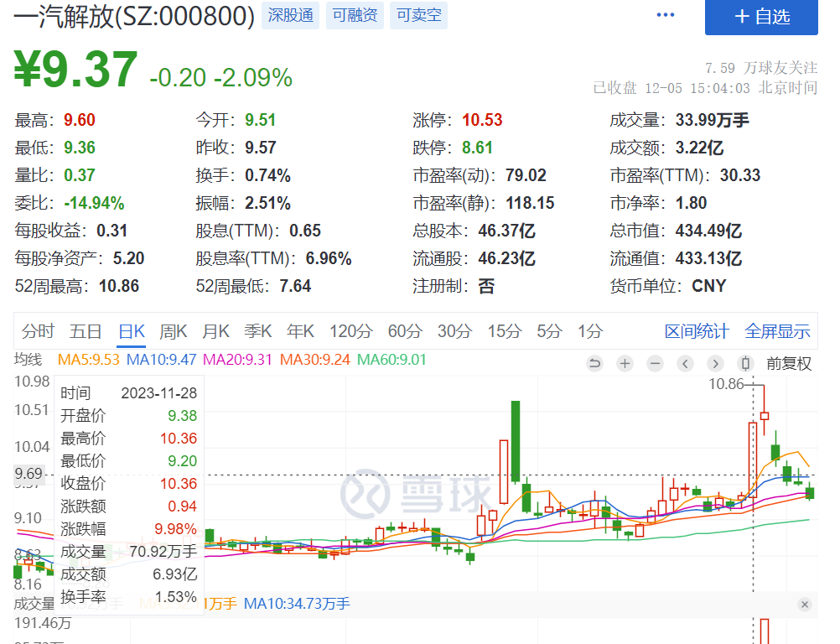This screenshot has width=840, height=644.
Task: Click the 9.69 crosshair price label on axis
Action: pos(29,474)
